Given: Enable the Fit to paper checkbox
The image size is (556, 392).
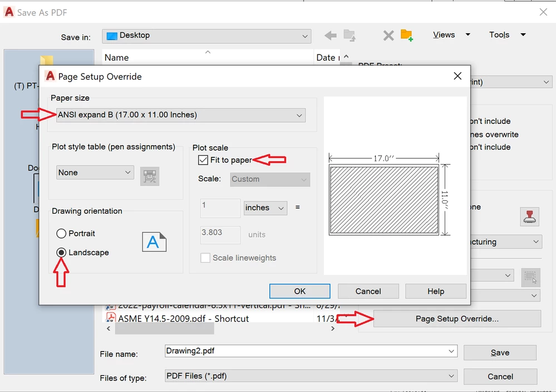Looking at the screenshot, I should click(x=203, y=160).
